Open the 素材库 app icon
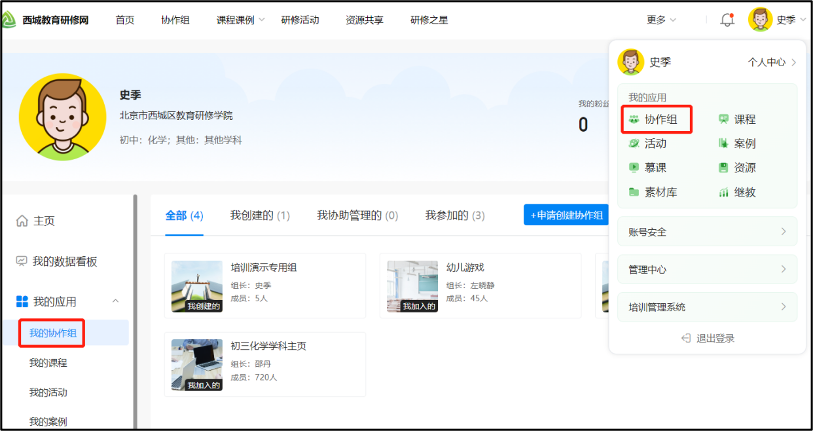The image size is (814, 432). [x=634, y=192]
